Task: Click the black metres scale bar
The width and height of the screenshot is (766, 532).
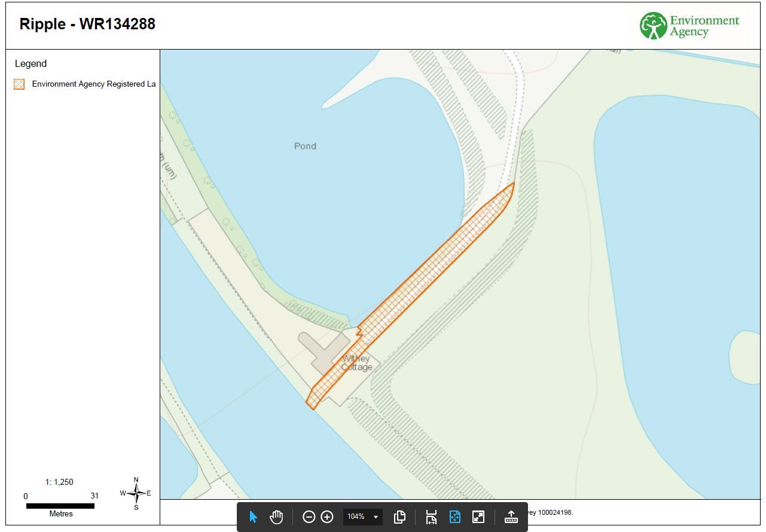Action: coord(60,506)
